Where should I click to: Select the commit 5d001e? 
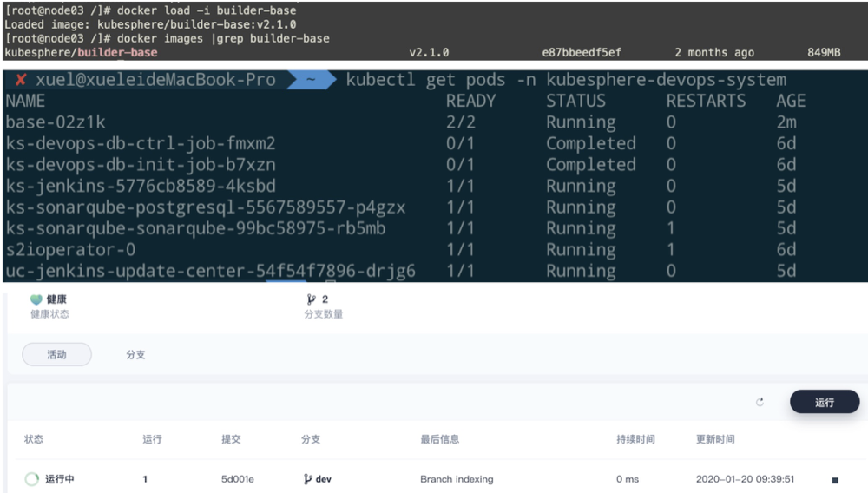point(238,479)
